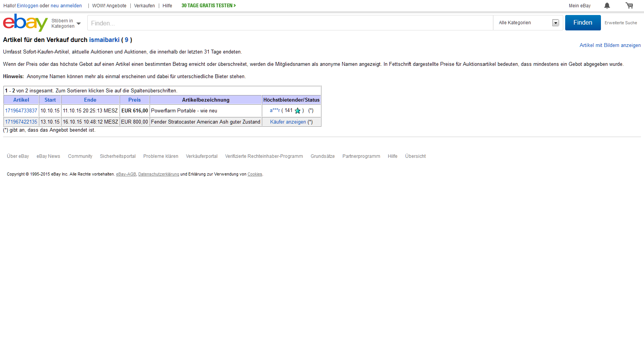Open the notifications bell

click(x=607, y=5)
